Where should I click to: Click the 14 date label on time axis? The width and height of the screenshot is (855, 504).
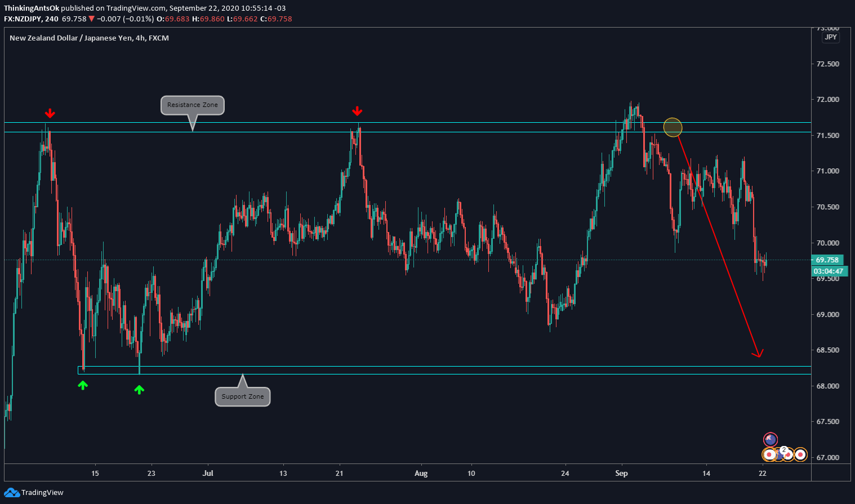coord(706,474)
